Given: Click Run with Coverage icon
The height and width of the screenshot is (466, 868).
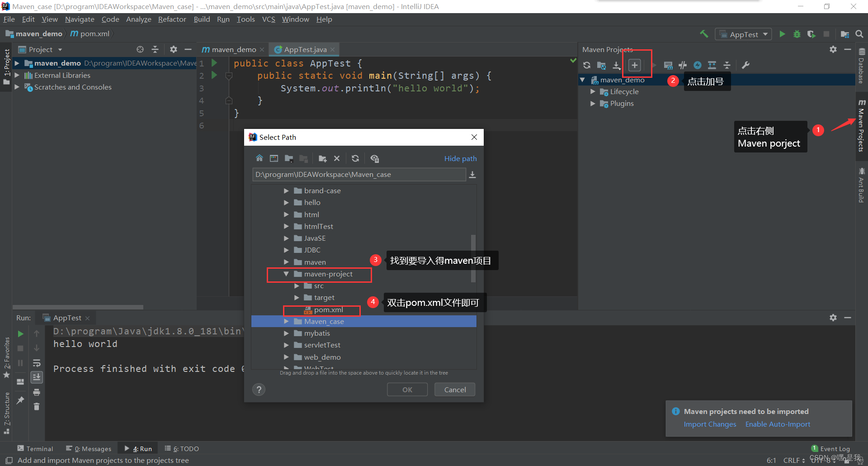Looking at the screenshot, I should pyautogui.click(x=811, y=34).
